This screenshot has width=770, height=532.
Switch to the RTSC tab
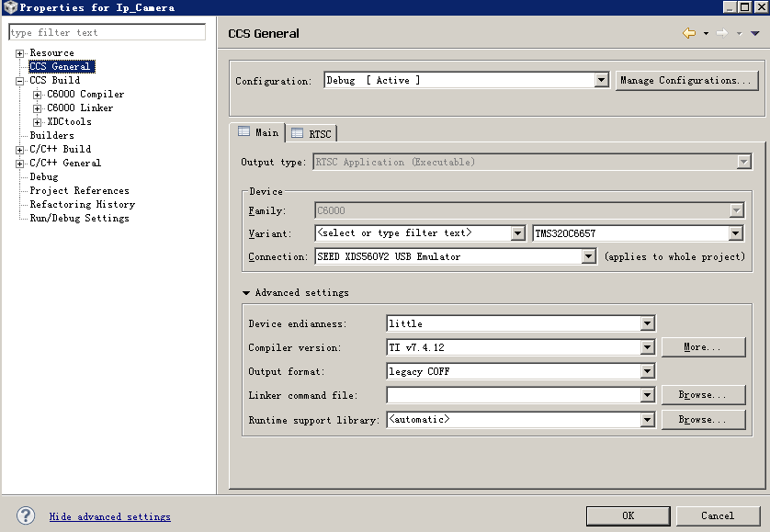click(x=311, y=133)
